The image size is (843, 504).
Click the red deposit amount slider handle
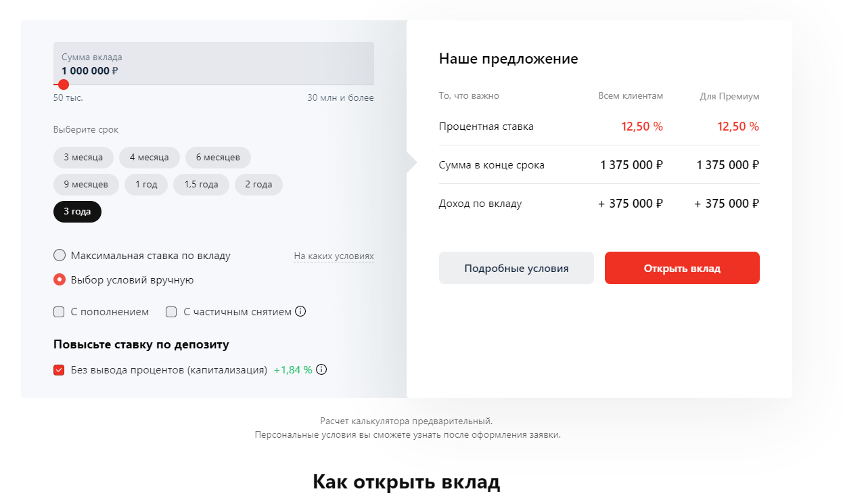point(64,85)
